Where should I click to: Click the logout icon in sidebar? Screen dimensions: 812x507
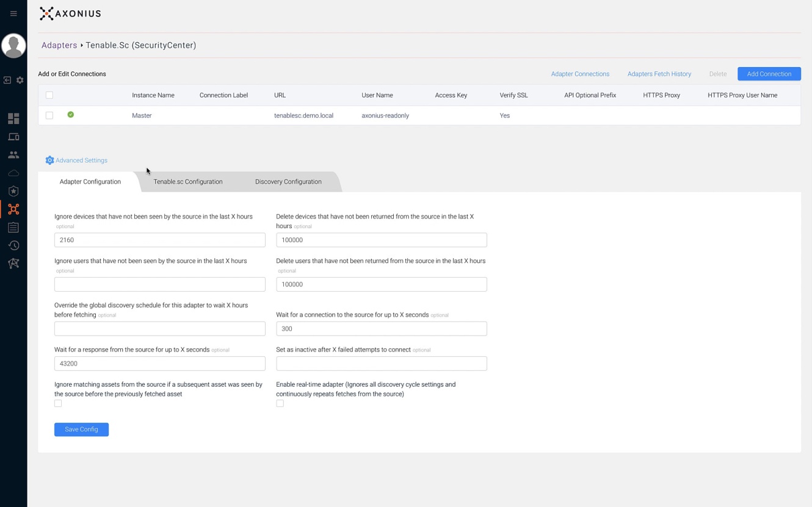7,80
